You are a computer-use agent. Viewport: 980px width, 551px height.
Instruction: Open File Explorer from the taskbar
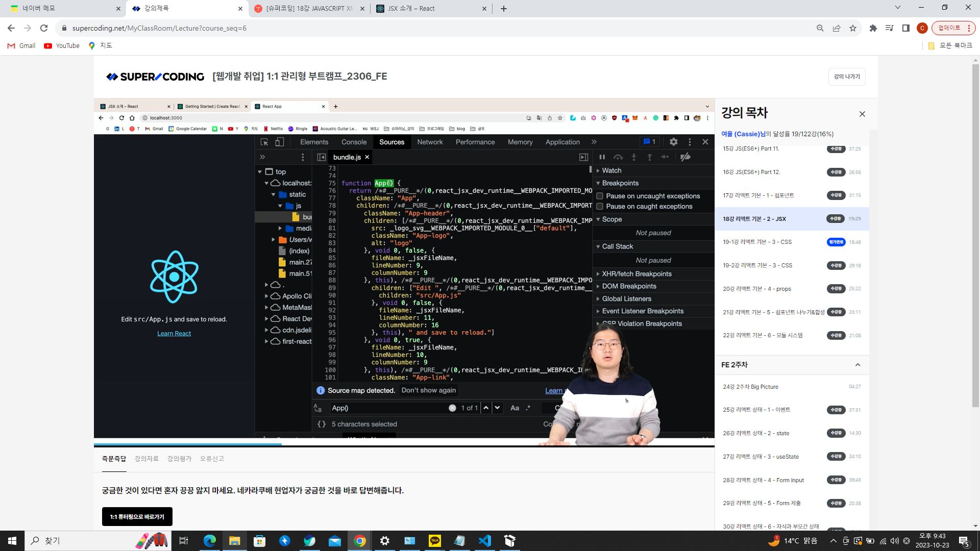(234, 541)
